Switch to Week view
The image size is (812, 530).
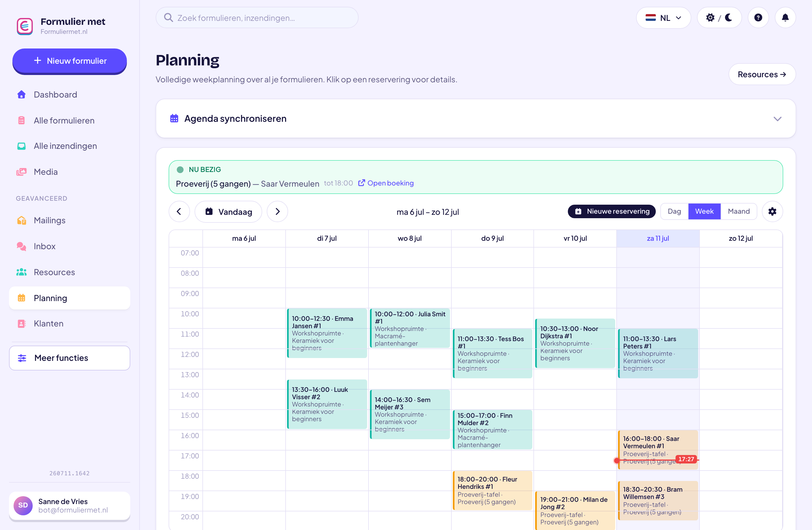click(704, 211)
